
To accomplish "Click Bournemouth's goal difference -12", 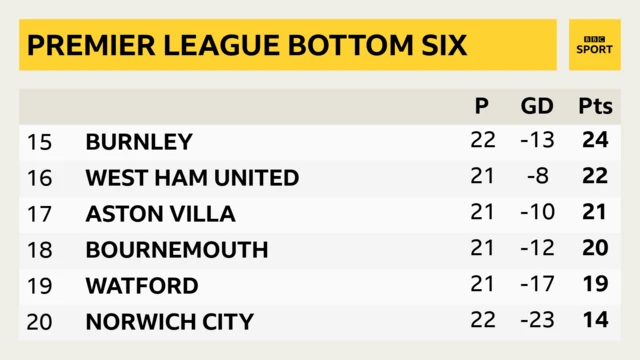I will [x=538, y=248].
